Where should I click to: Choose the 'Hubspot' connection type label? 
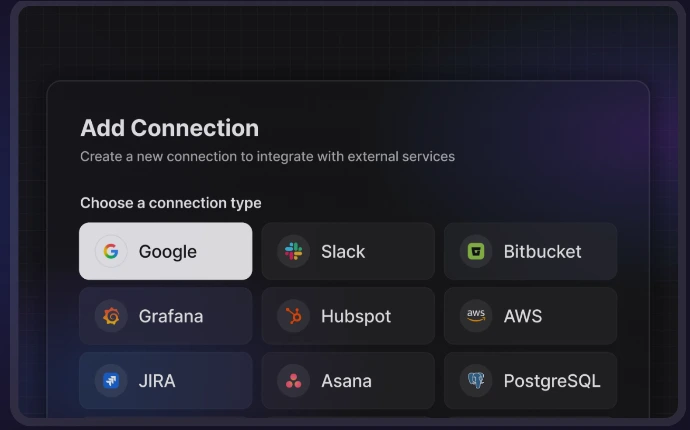(356, 316)
